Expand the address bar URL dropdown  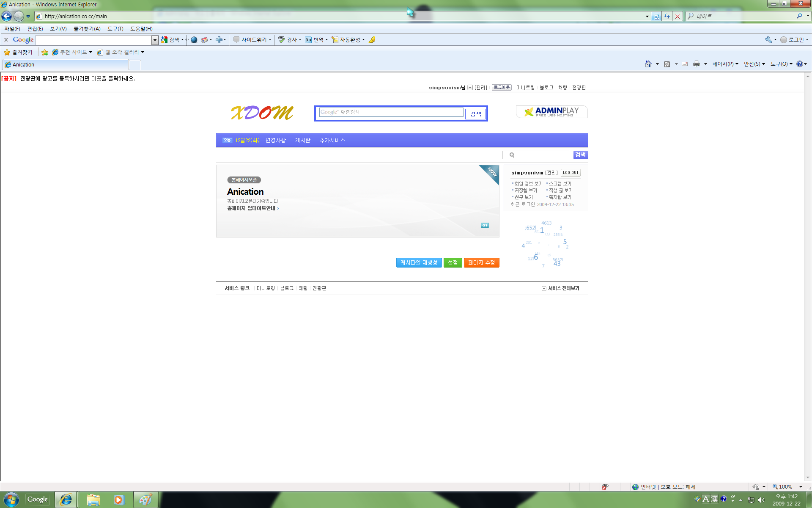click(x=647, y=16)
